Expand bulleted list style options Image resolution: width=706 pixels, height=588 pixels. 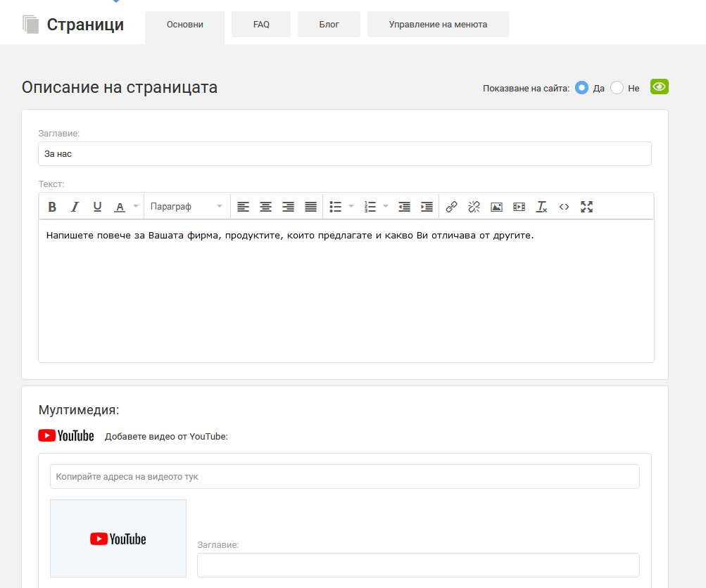(x=351, y=207)
